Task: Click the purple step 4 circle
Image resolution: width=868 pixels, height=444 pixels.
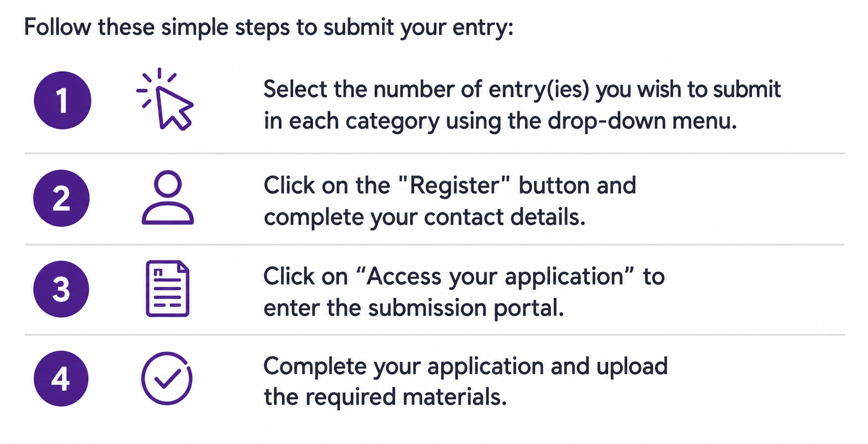Action: pyautogui.click(x=61, y=379)
